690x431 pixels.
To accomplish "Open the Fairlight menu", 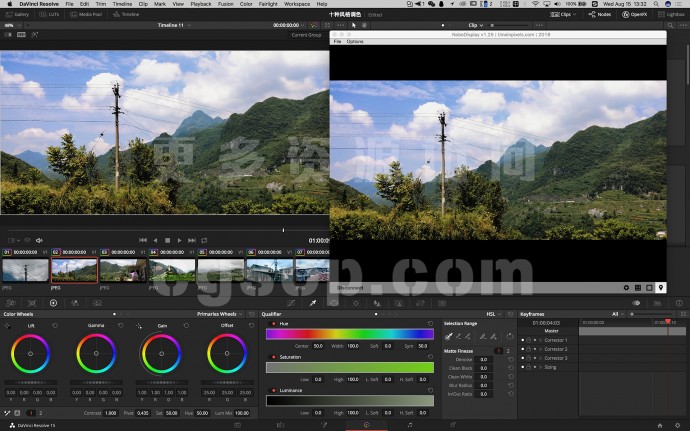I will (268, 4).
